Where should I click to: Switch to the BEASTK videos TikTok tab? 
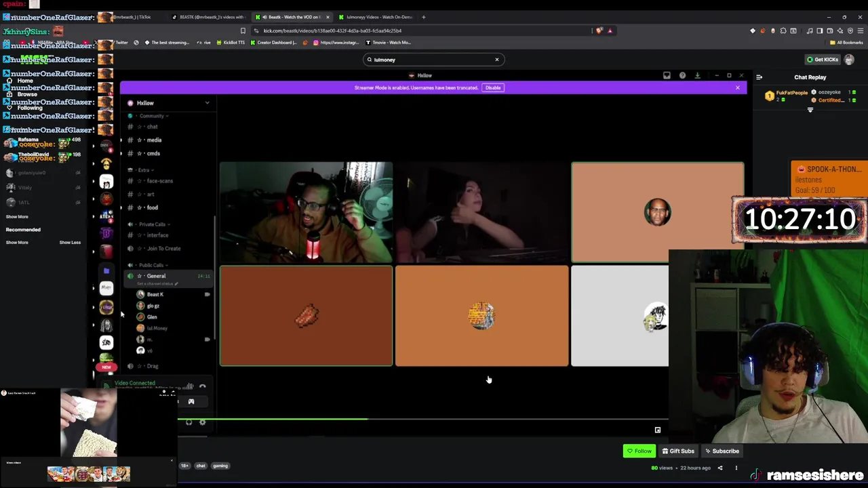click(x=208, y=17)
